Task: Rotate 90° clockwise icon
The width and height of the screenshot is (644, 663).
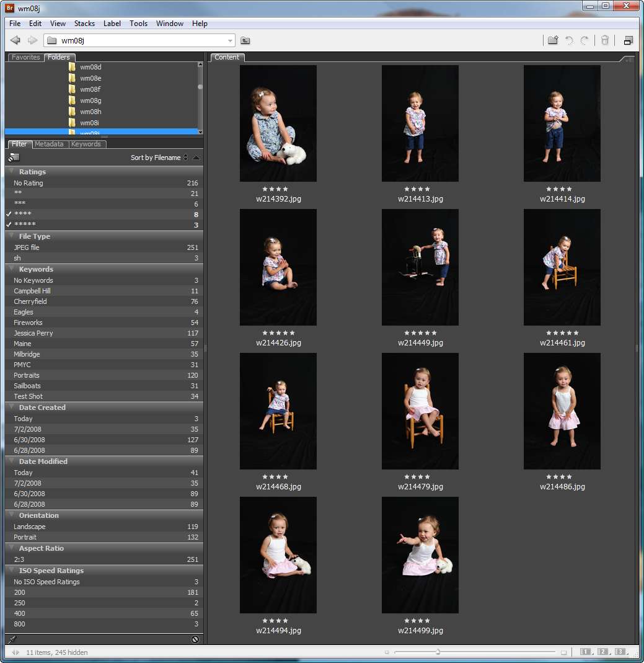Action: 585,40
